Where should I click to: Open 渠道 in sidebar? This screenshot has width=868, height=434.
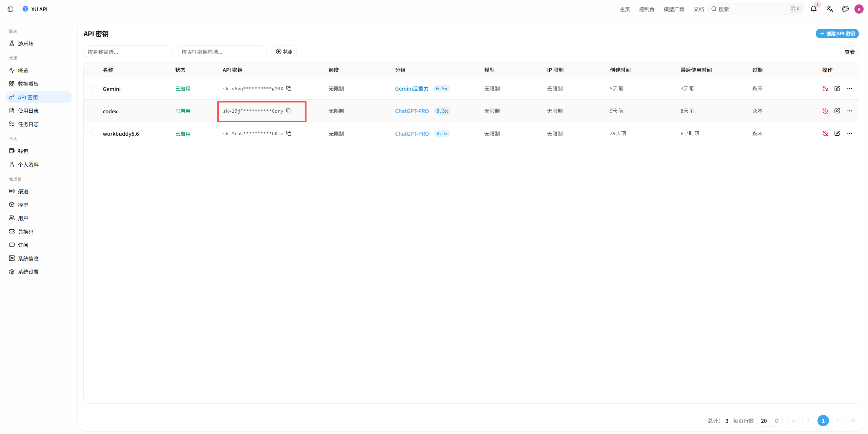39,191
